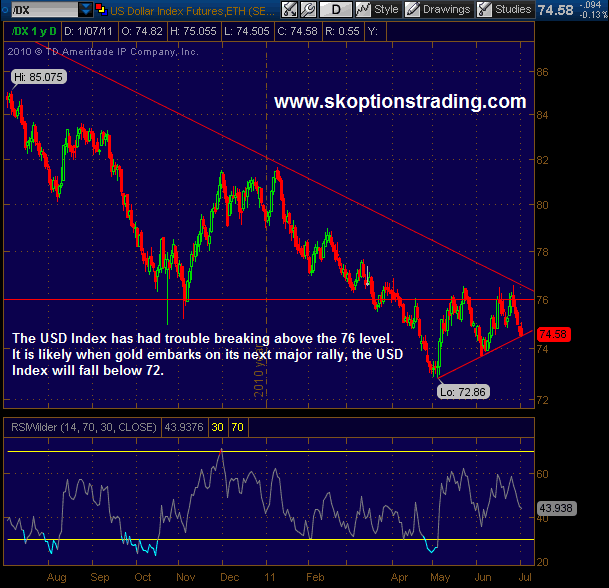Click the yellow 30 oversold level tag
This screenshot has width=609, height=588.
point(220,427)
